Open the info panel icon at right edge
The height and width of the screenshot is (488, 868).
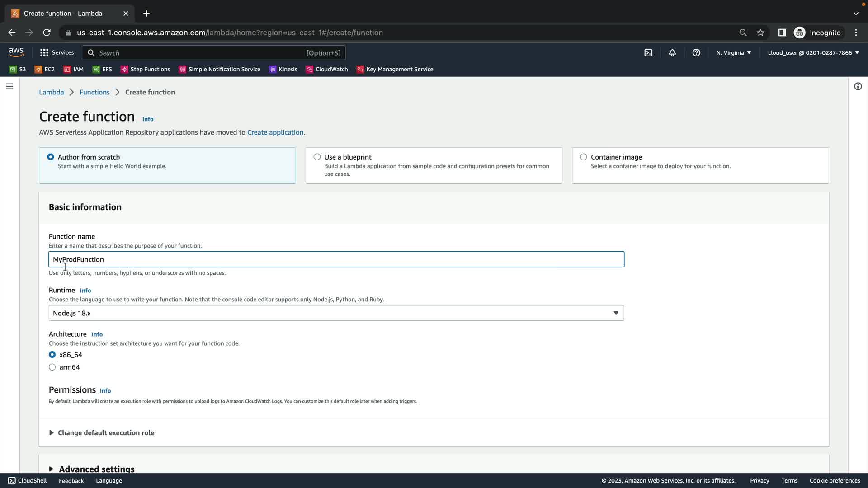pyautogui.click(x=858, y=86)
